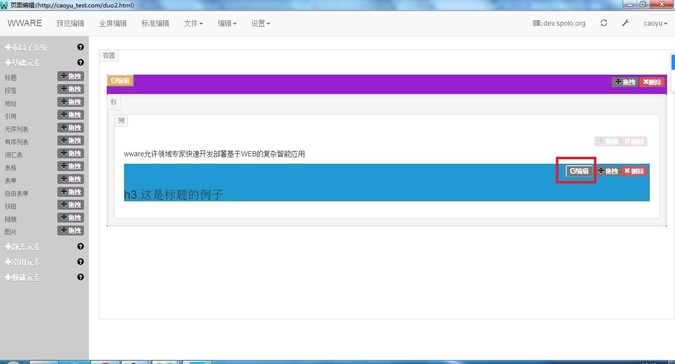Click the 拖拽 drag handle for 段落
The width and height of the screenshot is (675, 364).
71,89
